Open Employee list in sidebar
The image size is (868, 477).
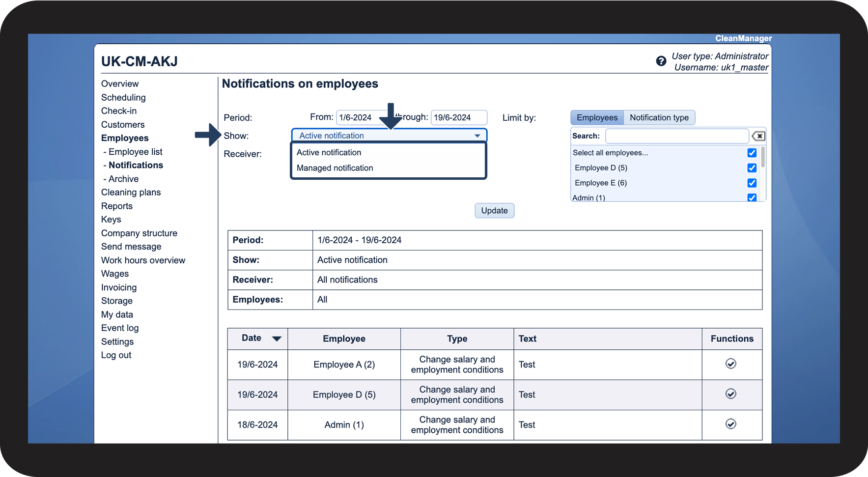[x=135, y=152]
